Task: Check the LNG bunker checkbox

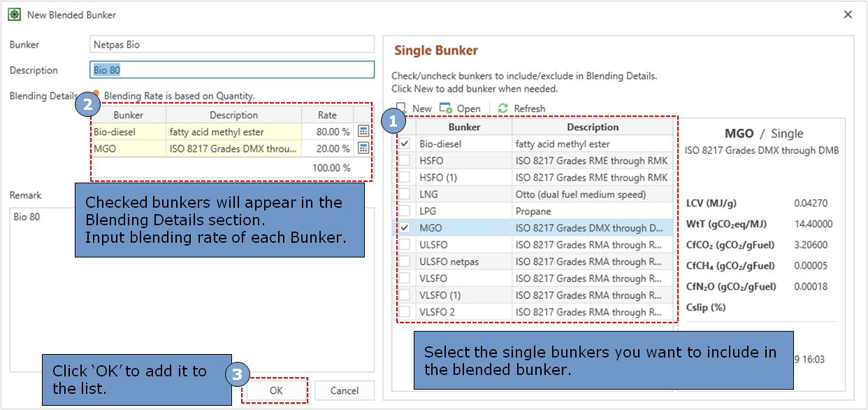Action: pyautogui.click(x=405, y=195)
